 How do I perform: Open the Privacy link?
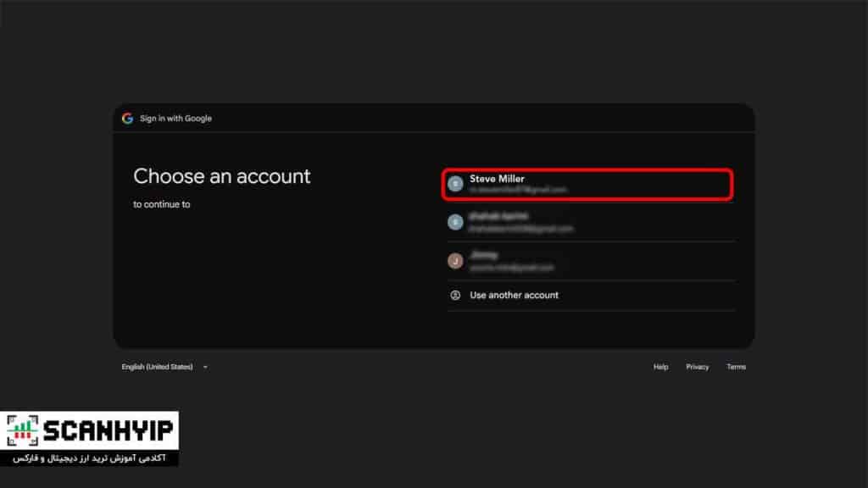tap(697, 367)
